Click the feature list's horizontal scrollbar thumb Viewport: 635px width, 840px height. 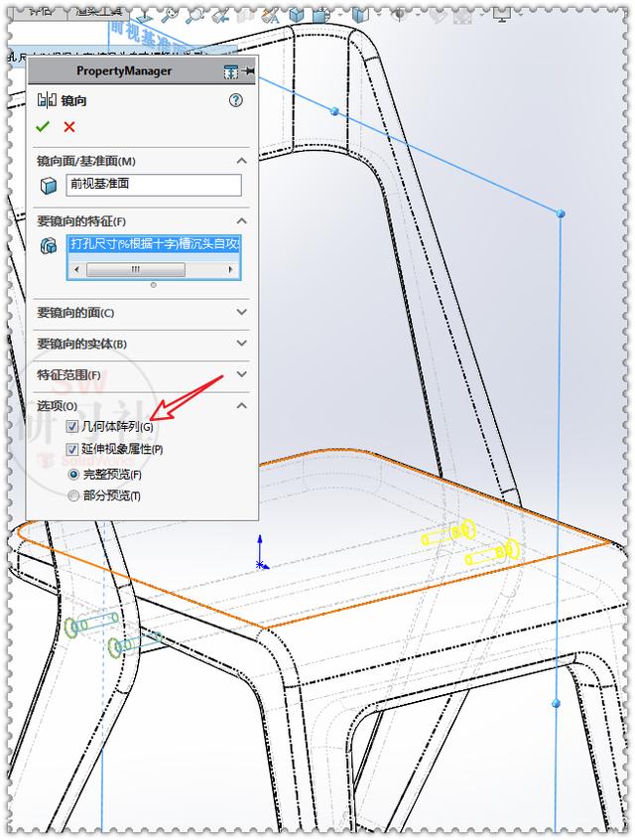136,269
